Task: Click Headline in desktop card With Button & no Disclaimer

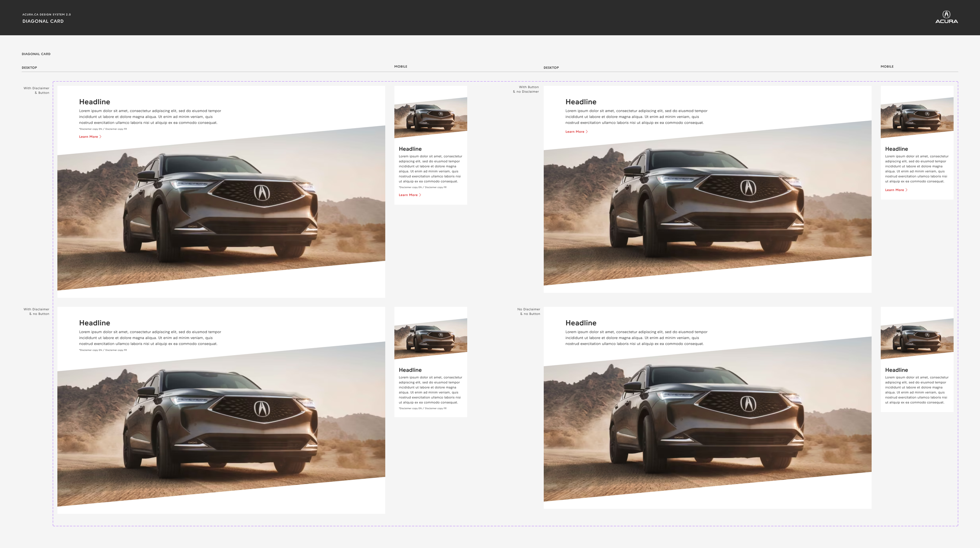Action: [x=581, y=102]
